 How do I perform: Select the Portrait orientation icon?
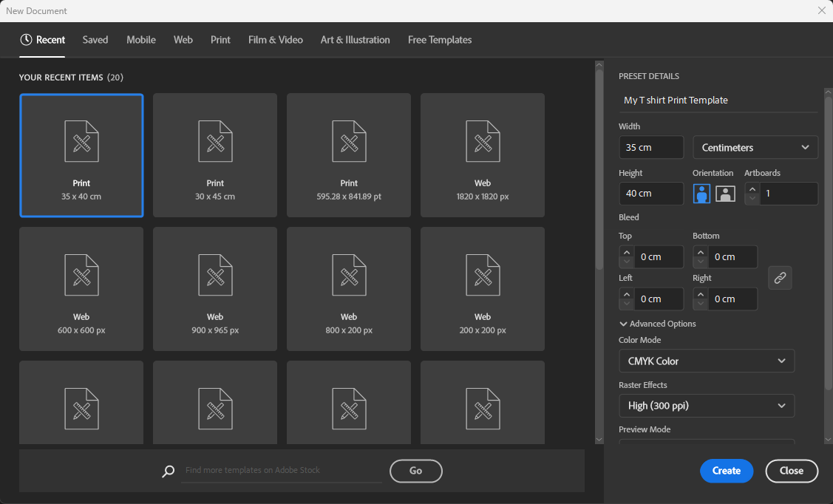[701, 193]
